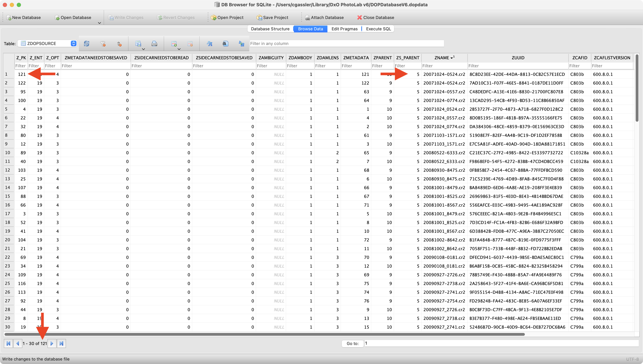
Task: Expand the Open Database recent files arrow
Action: [99, 23]
